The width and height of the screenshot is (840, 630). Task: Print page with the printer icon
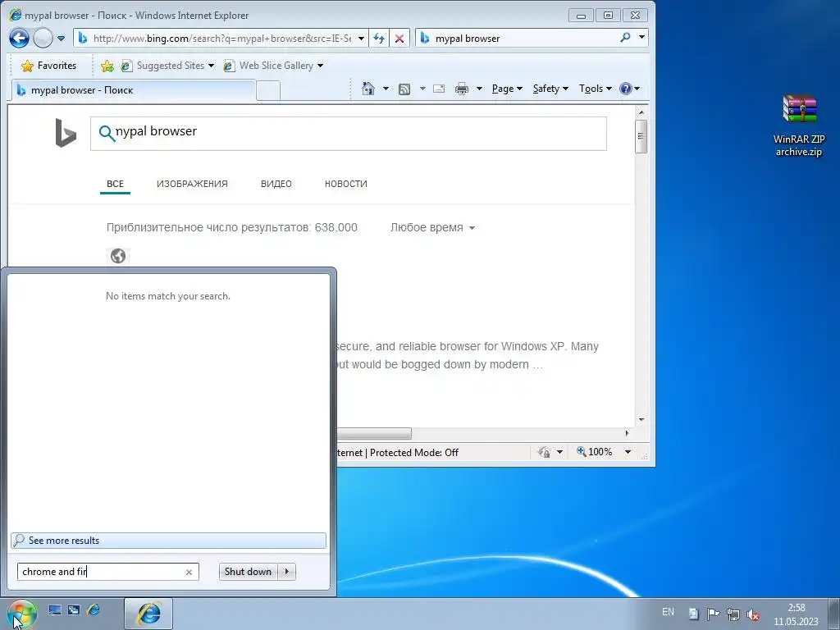coord(461,89)
